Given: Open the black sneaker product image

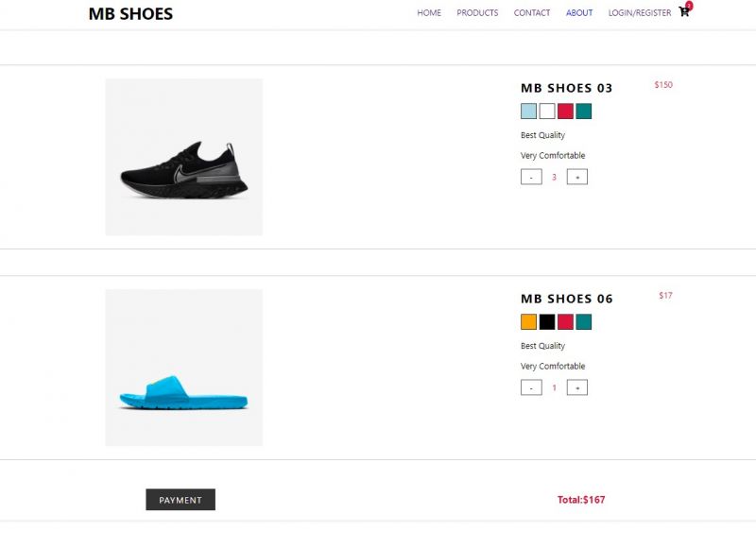Looking at the screenshot, I should (x=184, y=157).
